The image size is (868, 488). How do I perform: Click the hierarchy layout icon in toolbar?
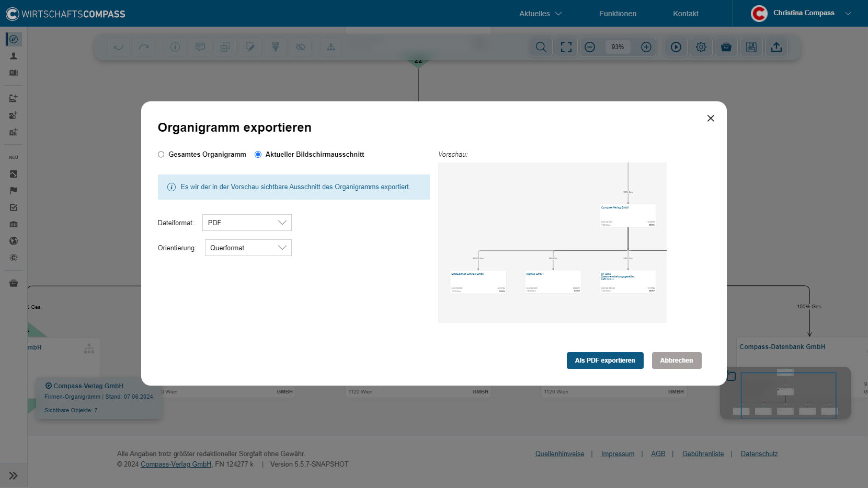331,47
